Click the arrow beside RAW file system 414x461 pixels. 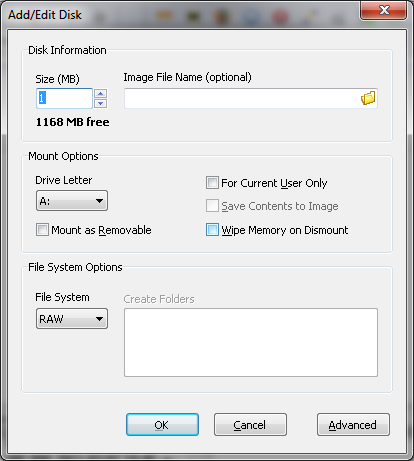click(99, 319)
